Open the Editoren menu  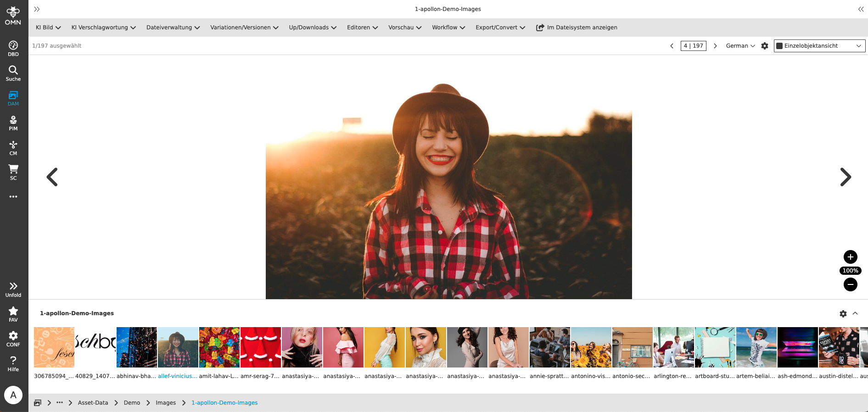click(363, 28)
